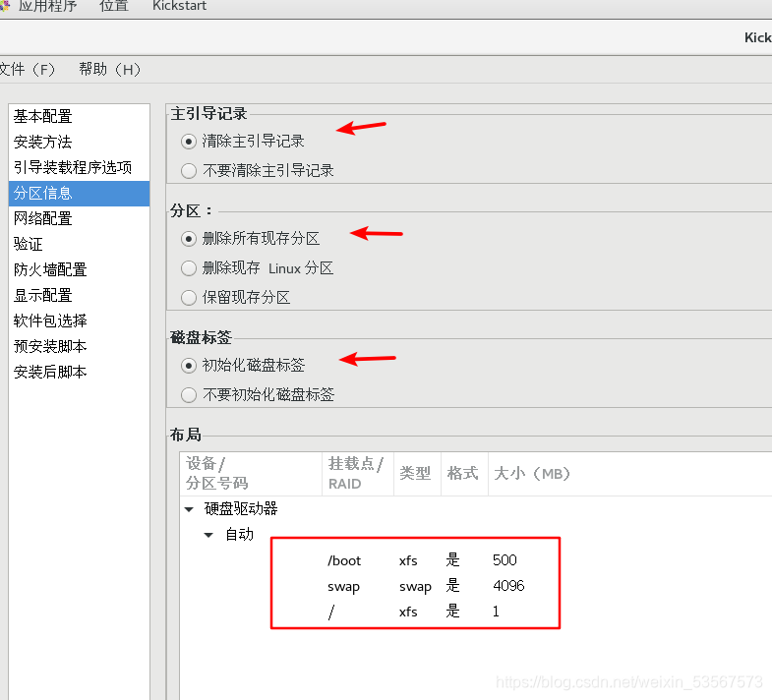Open 防火墙配置 section
Image resolution: width=772 pixels, height=700 pixels.
point(80,269)
